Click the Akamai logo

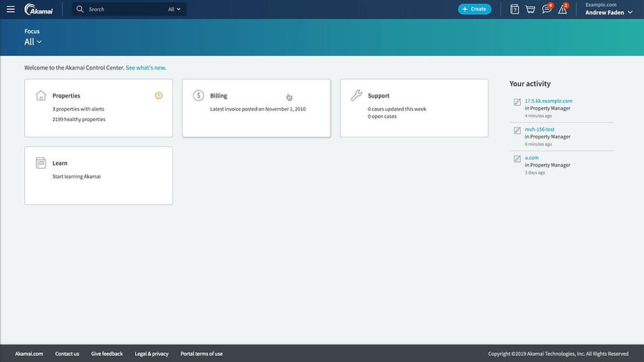[x=39, y=9]
